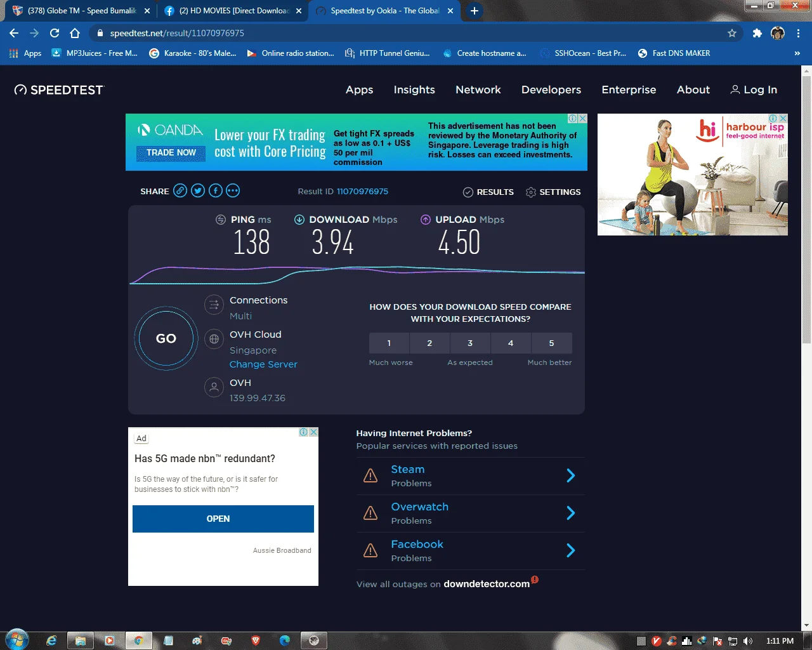Go back to the previous page
Image resolution: width=812 pixels, height=650 pixels.
click(x=14, y=33)
